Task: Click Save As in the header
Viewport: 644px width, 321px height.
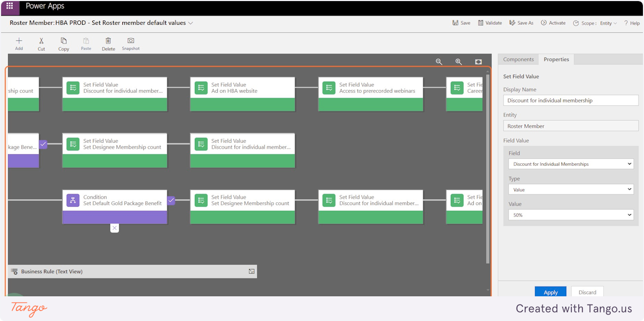Action: (x=521, y=23)
